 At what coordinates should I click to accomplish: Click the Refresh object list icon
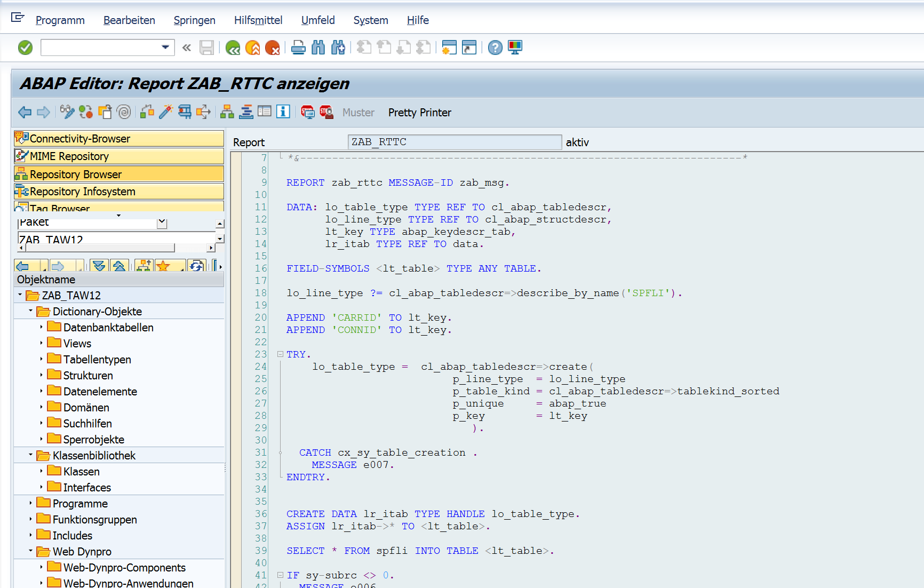click(196, 266)
